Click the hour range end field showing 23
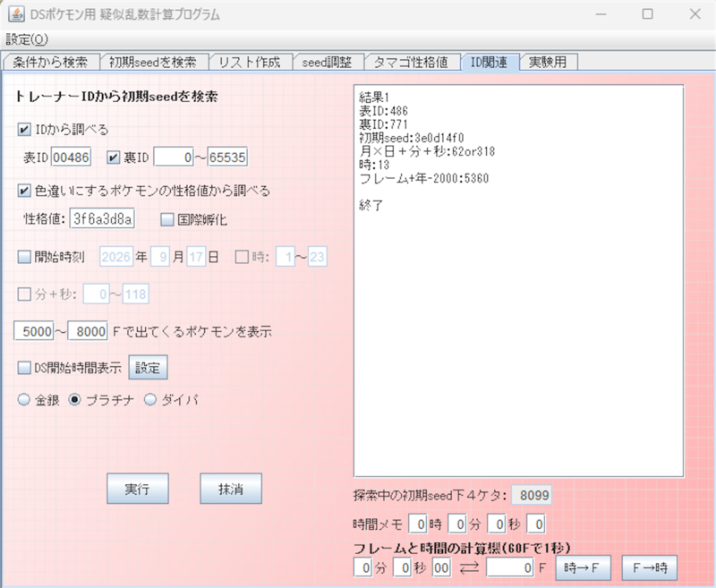Screen dimensions: 716x588 click(x=318, y=257)
